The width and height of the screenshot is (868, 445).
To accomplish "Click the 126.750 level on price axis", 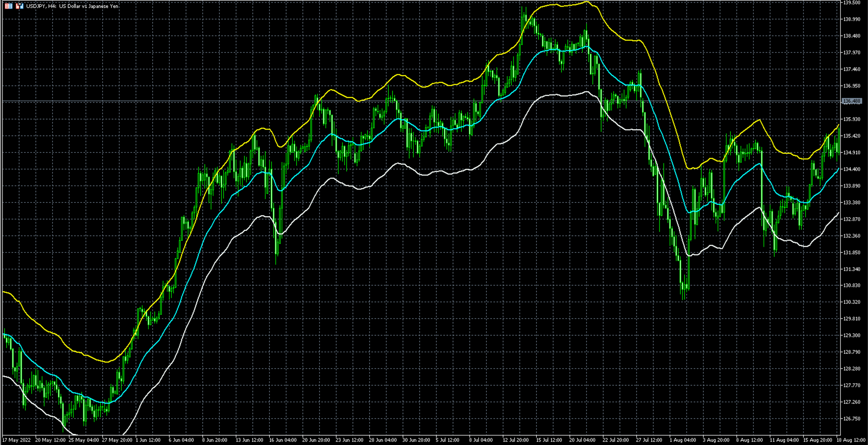I will pyautogui.click(x=851, y=418).
